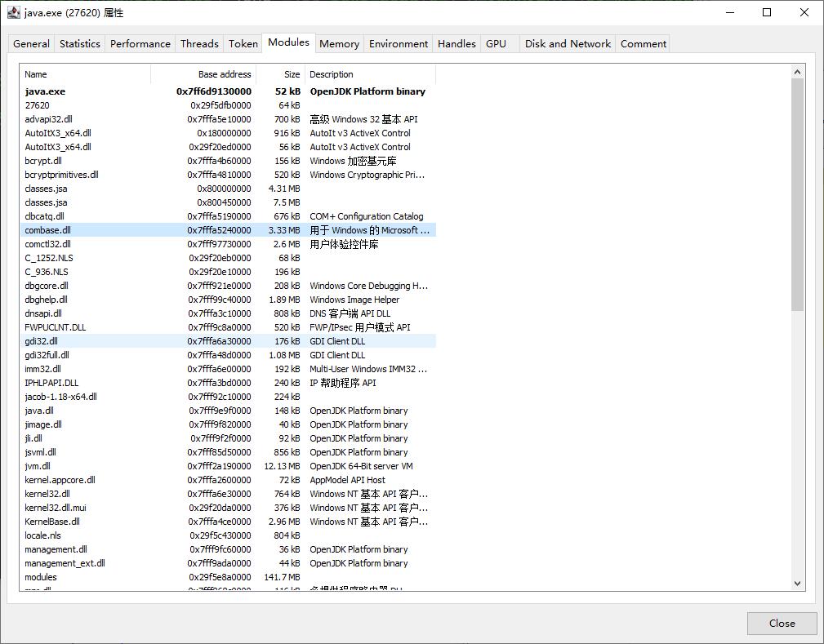This screenshot has height=644, width=824.
Task: Select gdi32full.dll module
Action: click(228, 355)
